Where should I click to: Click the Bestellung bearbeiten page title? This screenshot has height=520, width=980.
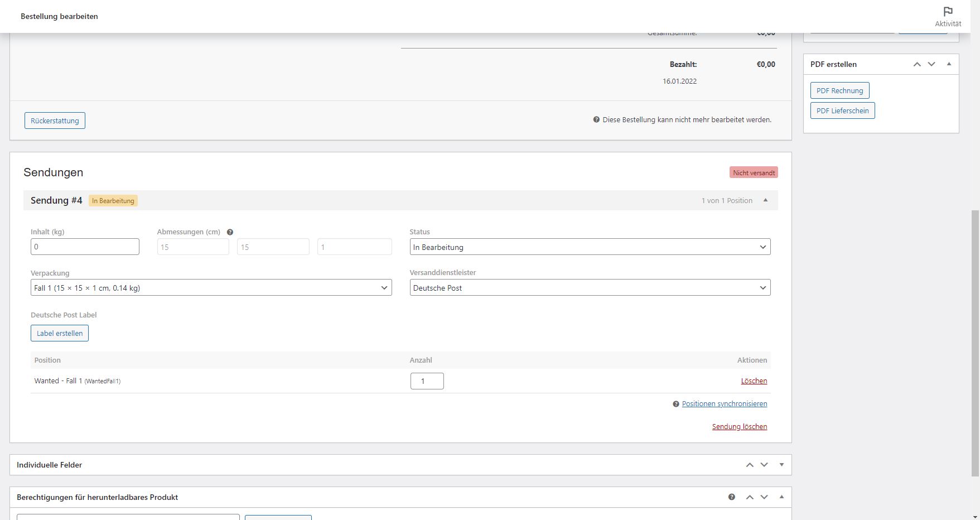(x=59, y=17)
